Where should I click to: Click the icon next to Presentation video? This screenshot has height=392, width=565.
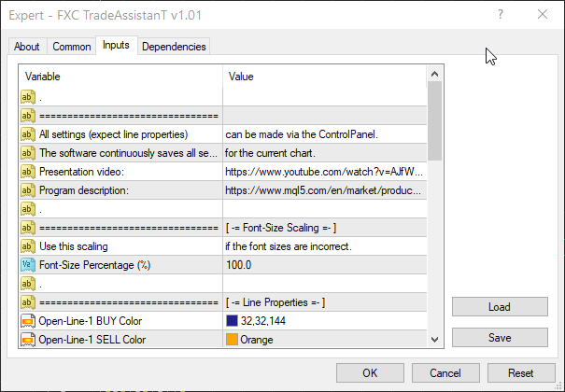point(27,172)
